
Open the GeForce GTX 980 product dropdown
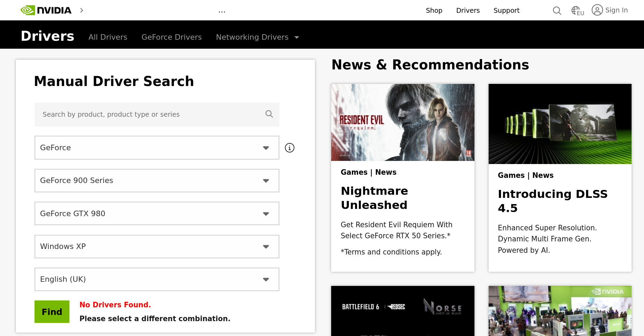point(157,213)
